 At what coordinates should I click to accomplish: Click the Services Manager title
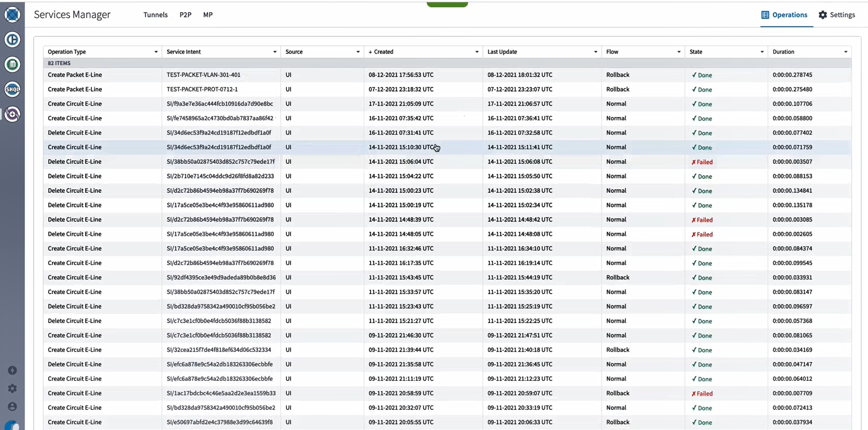(72, 14)
